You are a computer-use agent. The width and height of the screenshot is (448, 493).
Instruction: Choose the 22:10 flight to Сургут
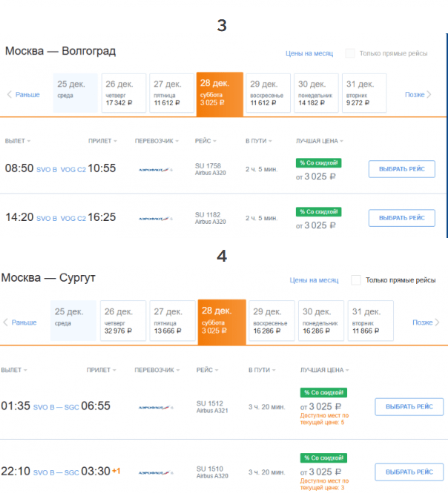409,472
